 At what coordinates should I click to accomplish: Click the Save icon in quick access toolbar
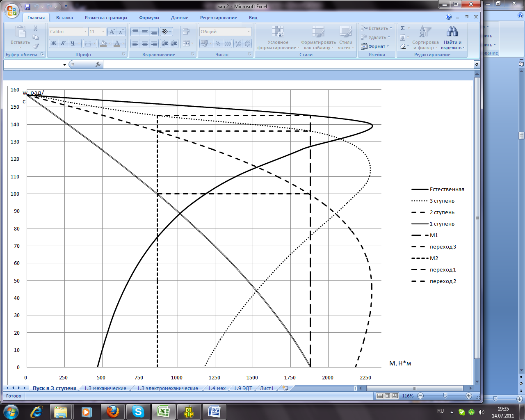click(27, 7)
